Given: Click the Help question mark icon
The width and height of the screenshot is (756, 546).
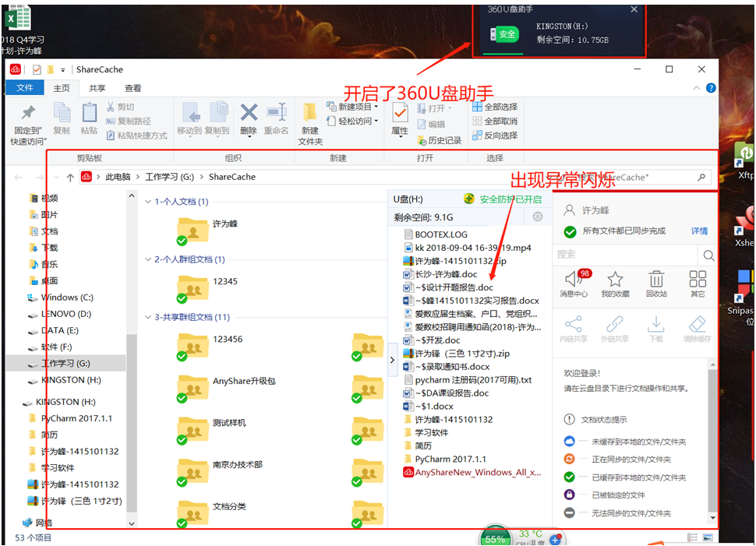Looking at the screenshot, I should 711,88.
